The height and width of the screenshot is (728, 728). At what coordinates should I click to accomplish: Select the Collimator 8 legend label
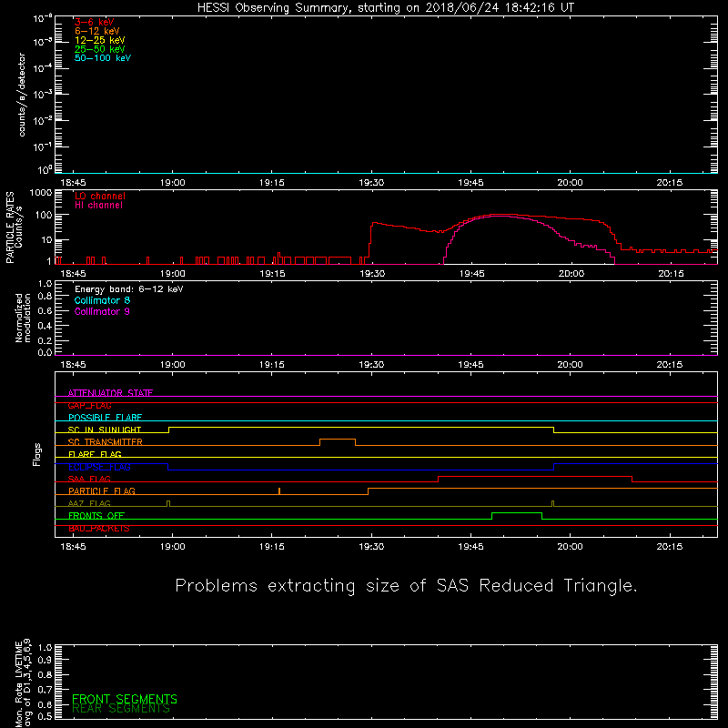point(102,300)
